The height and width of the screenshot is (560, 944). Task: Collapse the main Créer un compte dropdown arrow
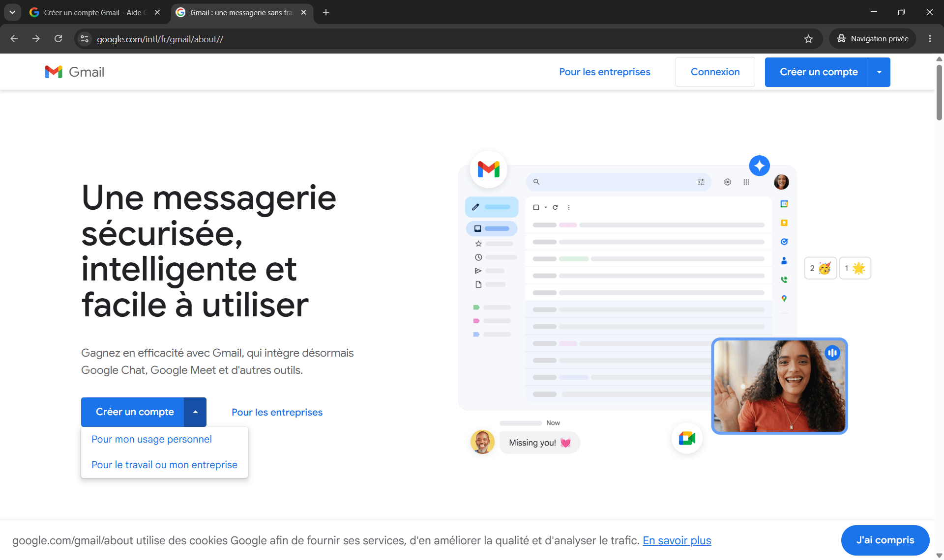tap(195, 412)
